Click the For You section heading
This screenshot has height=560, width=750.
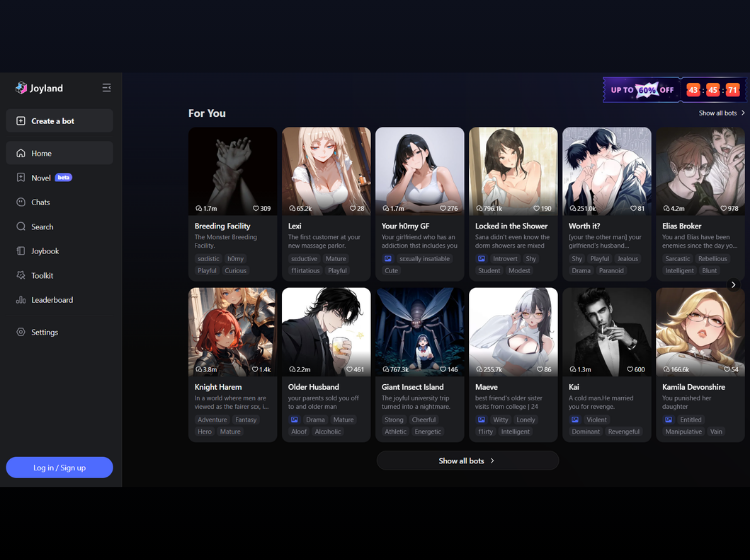coord(207,113)
